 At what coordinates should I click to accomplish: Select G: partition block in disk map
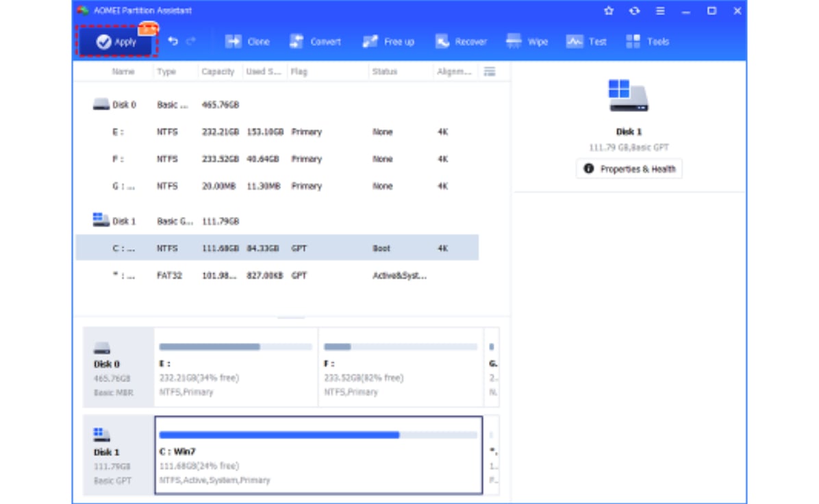click(x=492, y=367)
